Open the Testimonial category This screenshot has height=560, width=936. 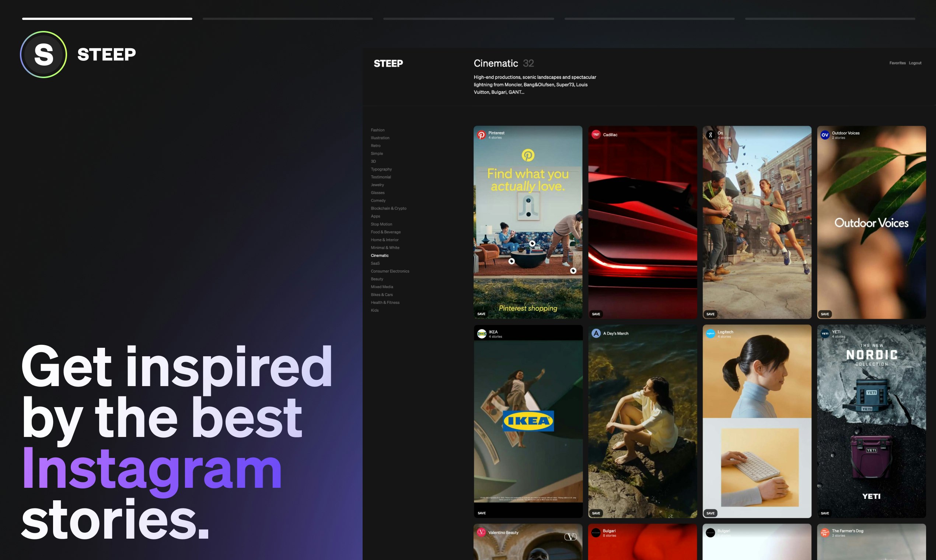381,177
